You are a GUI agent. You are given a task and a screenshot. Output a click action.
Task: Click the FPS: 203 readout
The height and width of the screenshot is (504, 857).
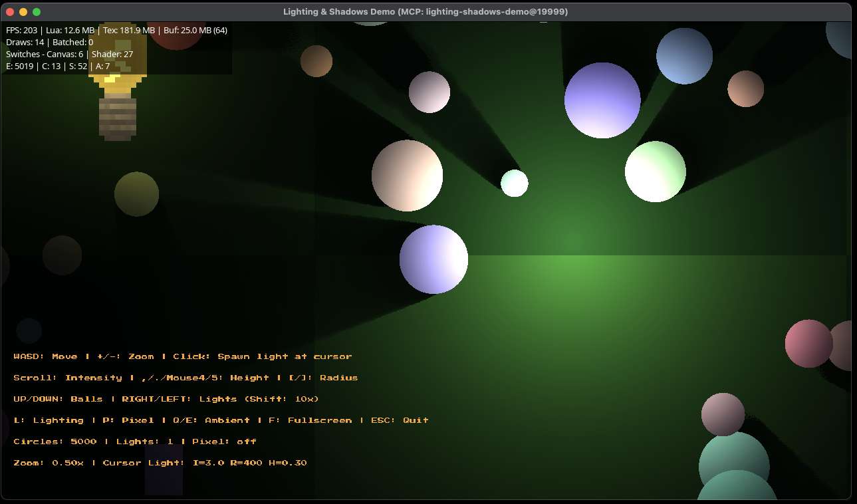21,30
